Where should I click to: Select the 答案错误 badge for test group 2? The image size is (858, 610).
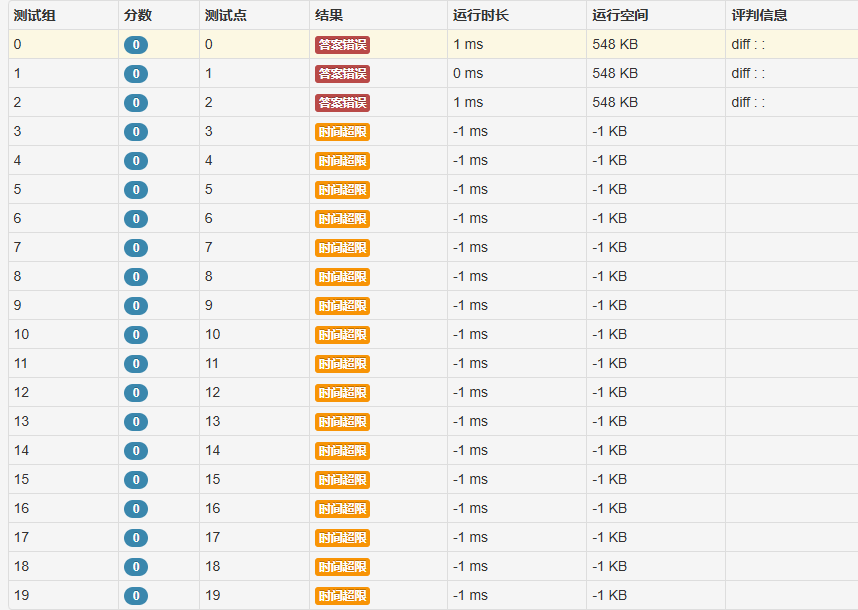[x=342, y=103]
